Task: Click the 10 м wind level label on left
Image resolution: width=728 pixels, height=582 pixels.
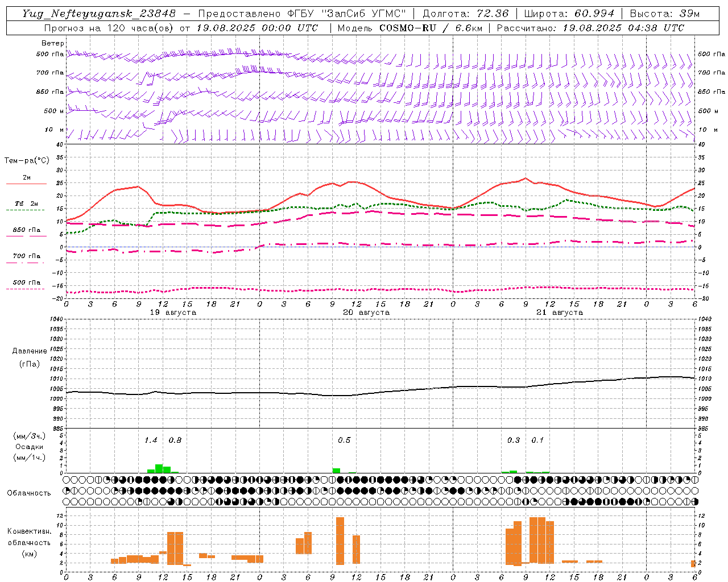Action: 55,130
